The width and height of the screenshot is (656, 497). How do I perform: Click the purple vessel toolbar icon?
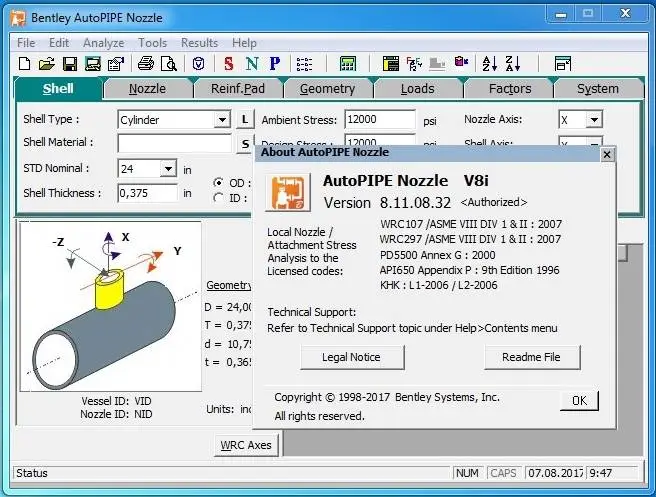pyautogui.click(x=461, y=62)
